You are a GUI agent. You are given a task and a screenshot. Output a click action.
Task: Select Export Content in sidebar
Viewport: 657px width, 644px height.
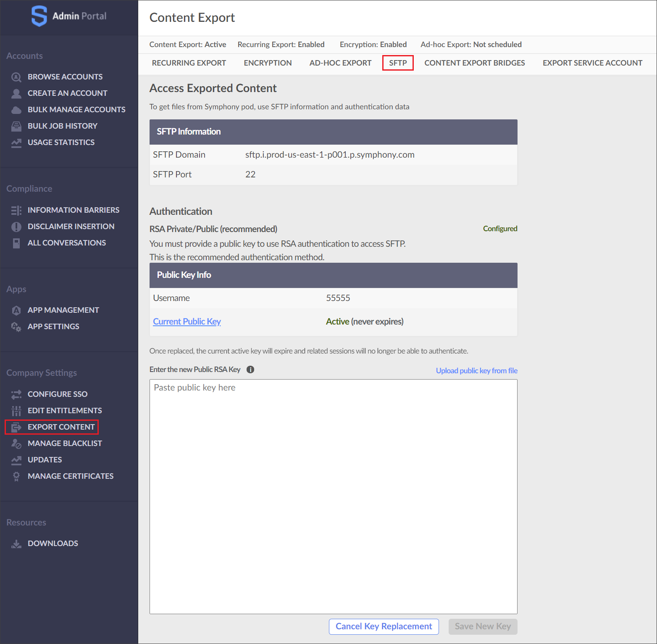(61, 427)
